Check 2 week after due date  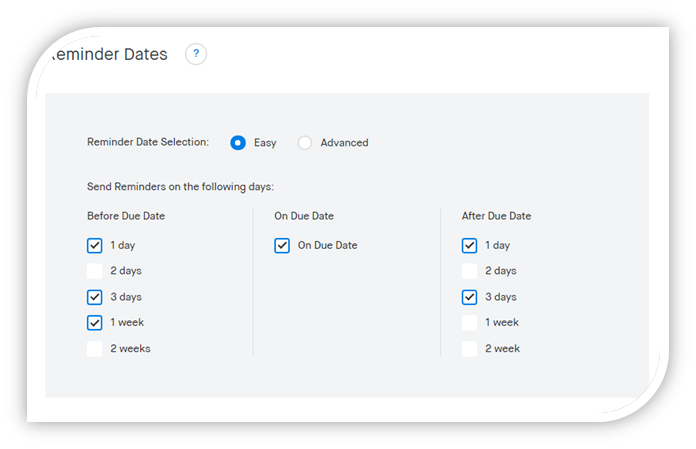tap(469, 349)
